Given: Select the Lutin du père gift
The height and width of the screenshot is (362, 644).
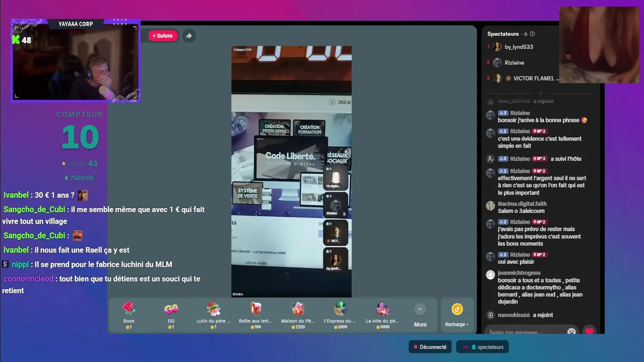Looking at the screenshot, I should click(x=213, y=316).
